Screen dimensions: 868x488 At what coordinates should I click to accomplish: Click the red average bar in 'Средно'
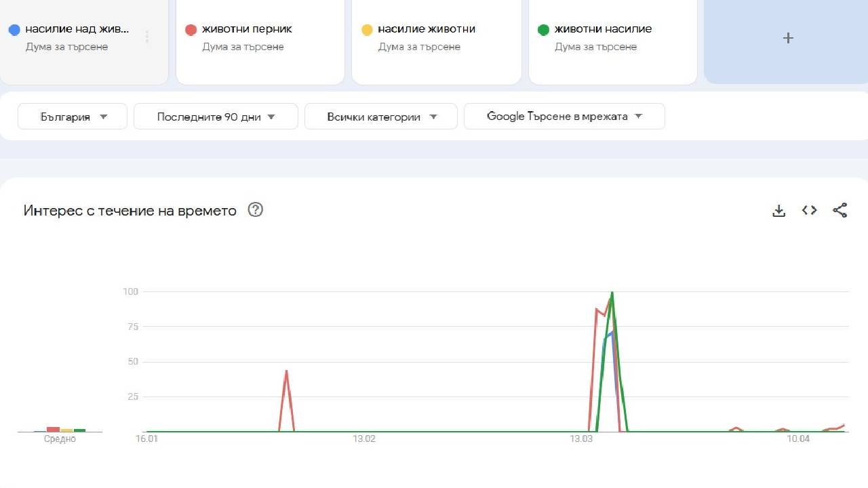pos(52,429)
